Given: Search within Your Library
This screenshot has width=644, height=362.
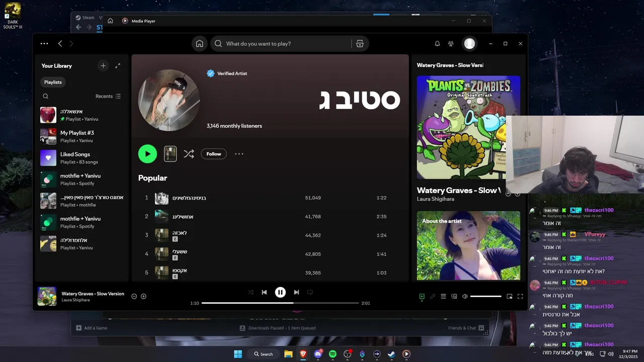Looking at the screenshot, I should [x=46, y=96].
